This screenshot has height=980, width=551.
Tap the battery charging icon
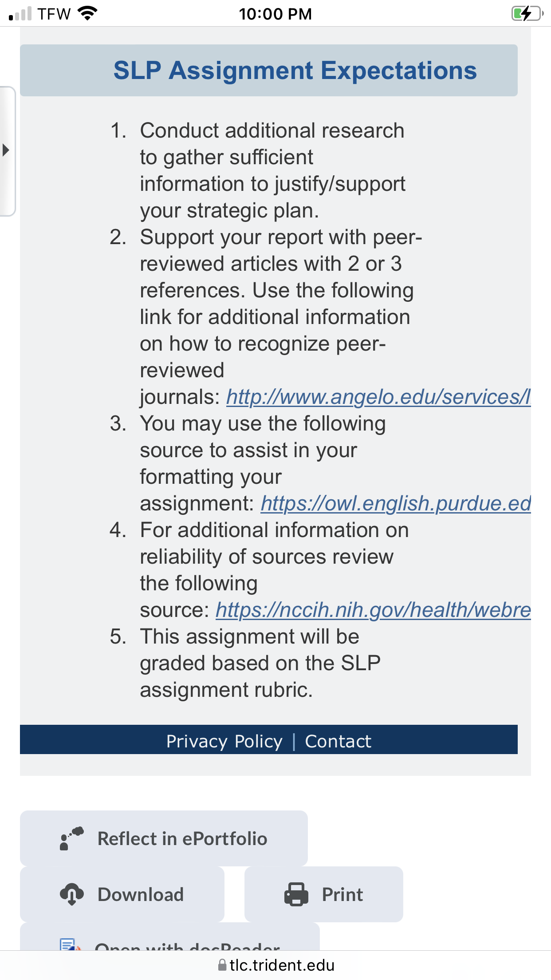pos(527,13)
